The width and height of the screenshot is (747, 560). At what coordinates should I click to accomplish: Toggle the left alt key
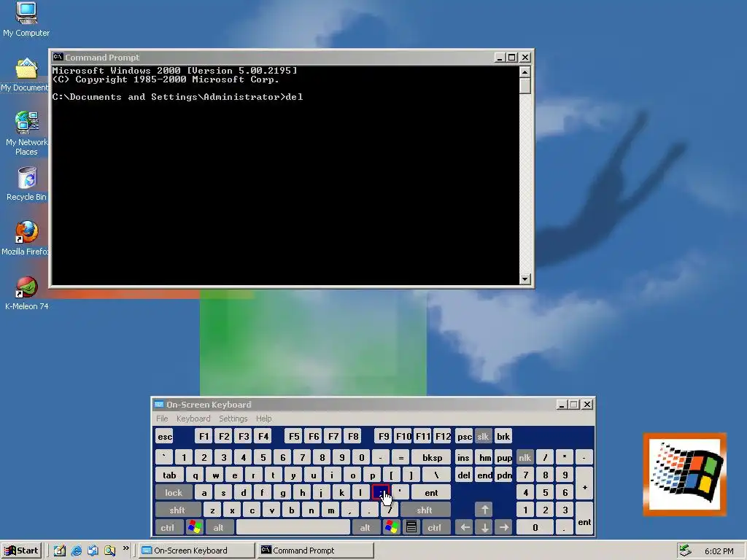click(x=218, y=528)
